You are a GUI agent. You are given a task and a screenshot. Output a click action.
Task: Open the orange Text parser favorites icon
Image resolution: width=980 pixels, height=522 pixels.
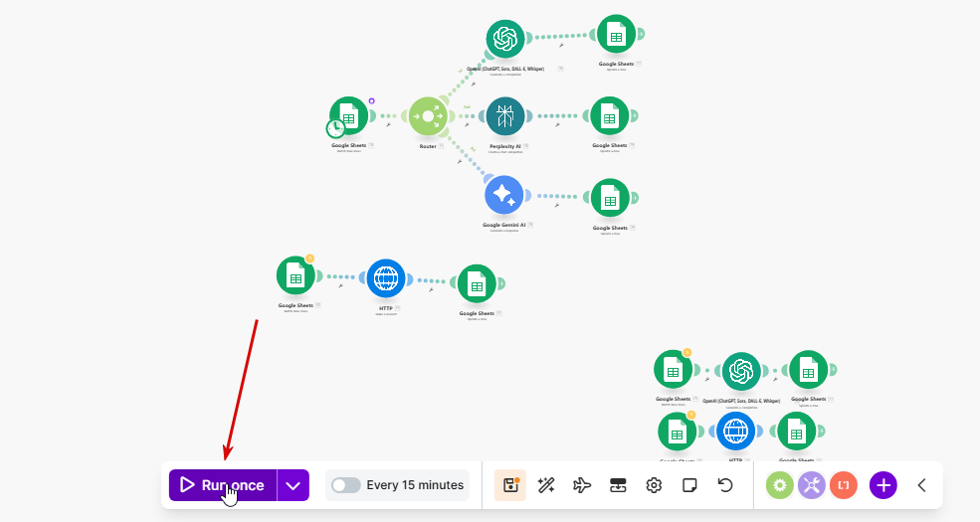(843, 485)
